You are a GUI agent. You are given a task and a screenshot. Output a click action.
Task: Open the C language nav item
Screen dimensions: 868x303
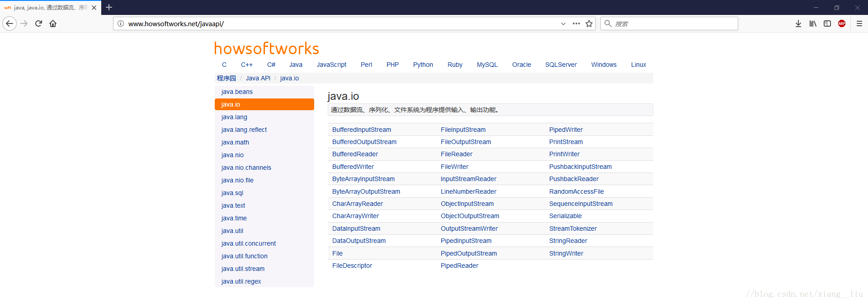click(224, 65)
